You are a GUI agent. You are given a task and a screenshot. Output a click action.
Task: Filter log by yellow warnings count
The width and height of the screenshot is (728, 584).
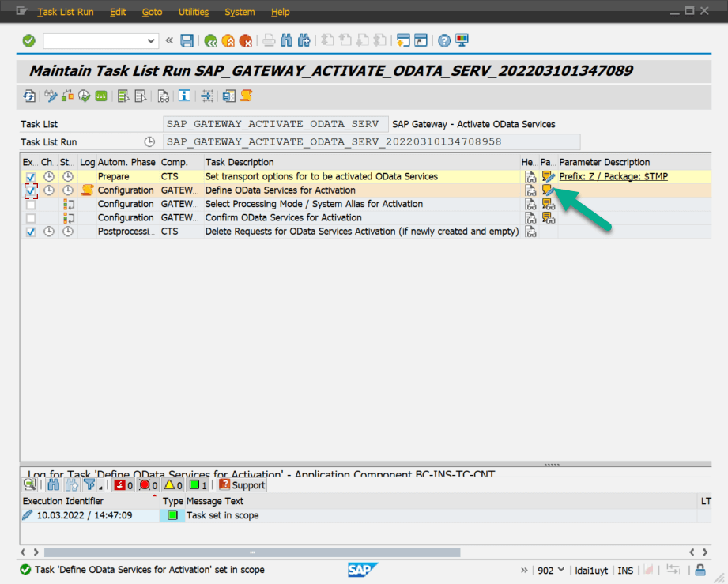pyautogui.click(x=174, y=485)
